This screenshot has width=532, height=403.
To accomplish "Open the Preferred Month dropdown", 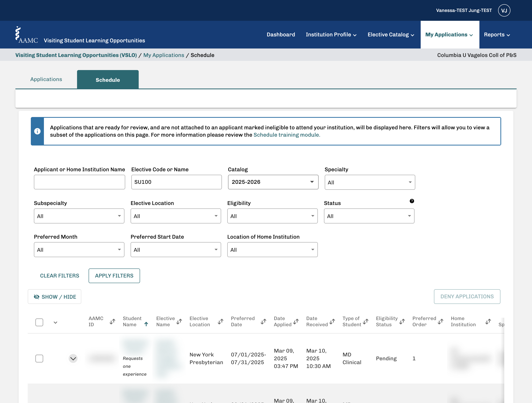I will click(x=79, y=249).
